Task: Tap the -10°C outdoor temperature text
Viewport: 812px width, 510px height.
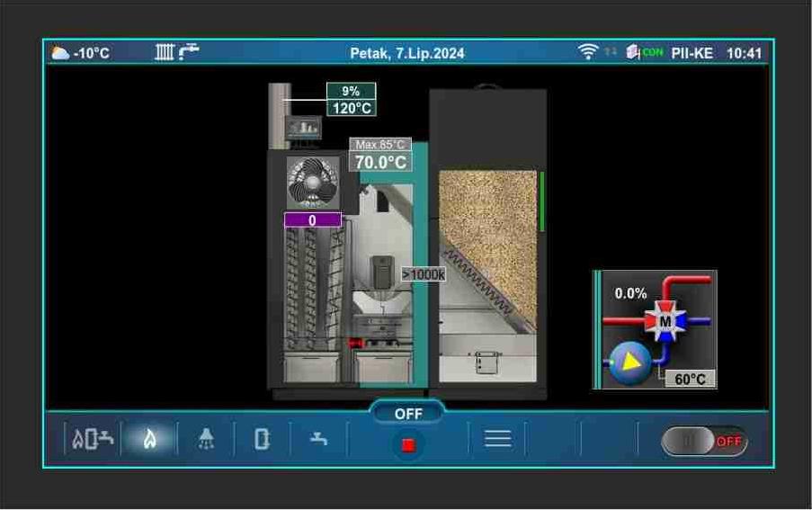Action: 92,53
